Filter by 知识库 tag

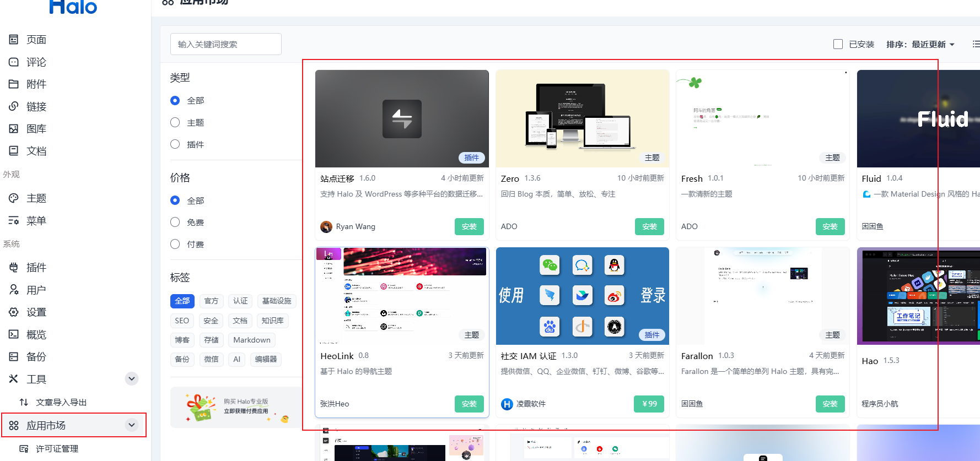(272, 321)
